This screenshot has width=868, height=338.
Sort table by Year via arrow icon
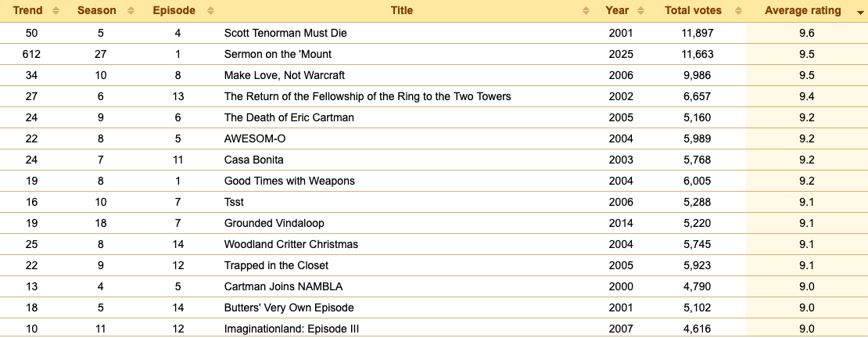[641, 11]
